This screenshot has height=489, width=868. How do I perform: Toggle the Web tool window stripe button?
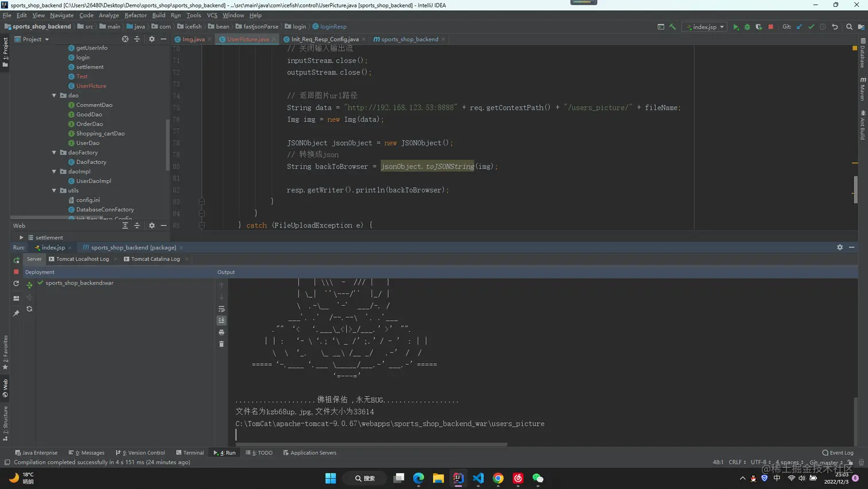tap(5, 388)
